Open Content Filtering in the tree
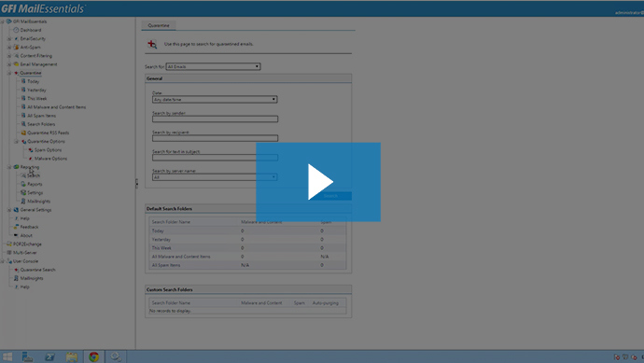Screen dimensions: 644x363 click(36, 56)
